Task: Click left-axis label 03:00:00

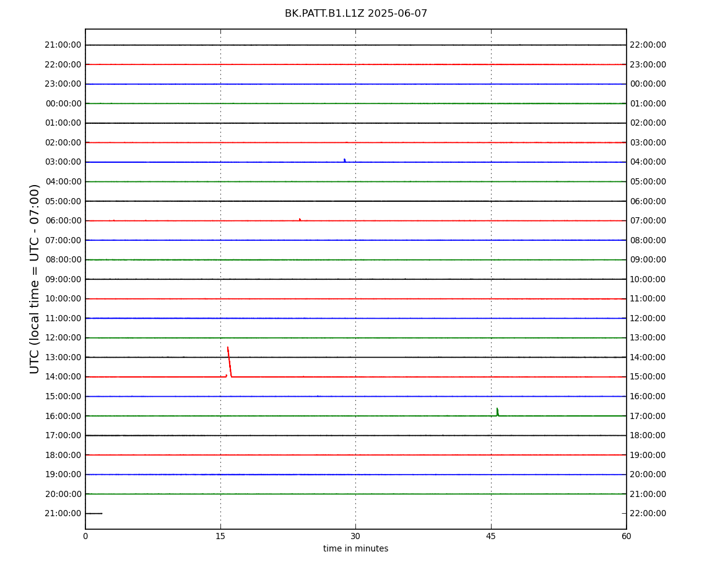Action: (x=63, y=162)
